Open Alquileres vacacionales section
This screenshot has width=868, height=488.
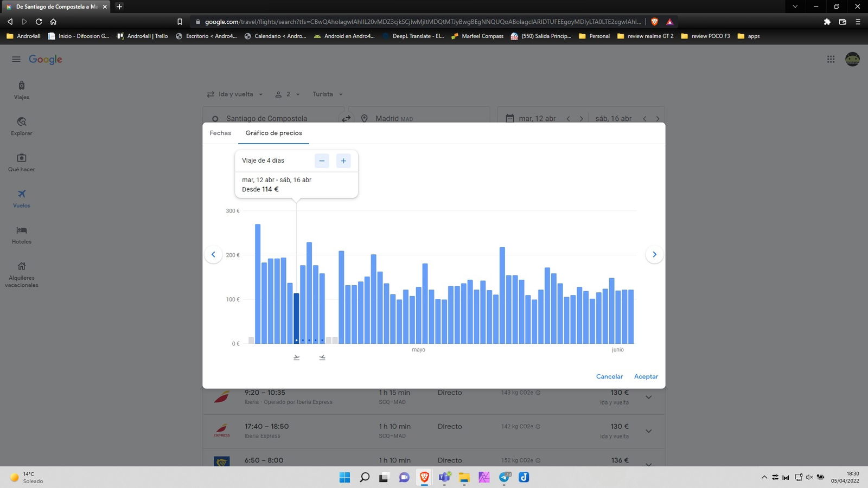click(x=22, y=273)
